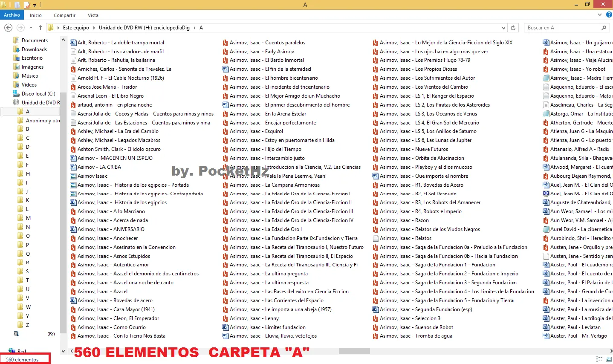
Task: Switch to details view using the status bar icon
Action: [x=599, y=359]
